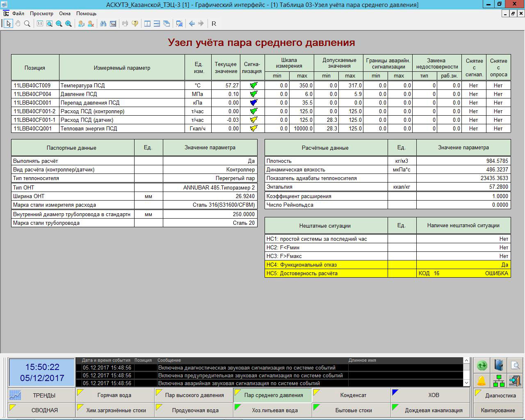Click the Квитирование button

(x=498, y=410)
